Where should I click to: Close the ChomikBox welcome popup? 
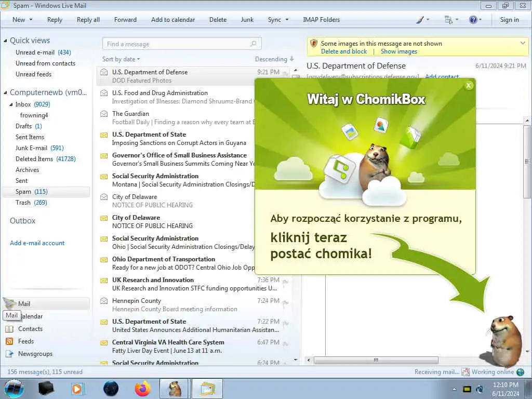point(469,86)
